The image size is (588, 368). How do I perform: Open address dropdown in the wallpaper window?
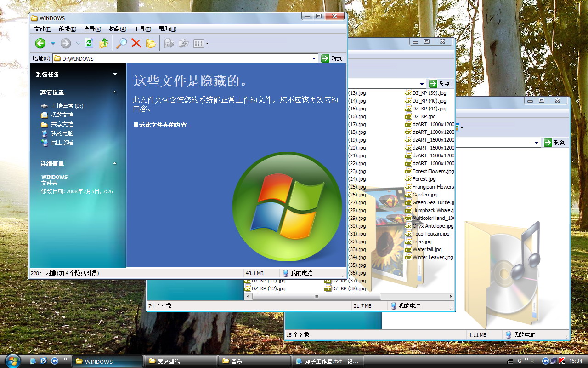pos(422,84)
